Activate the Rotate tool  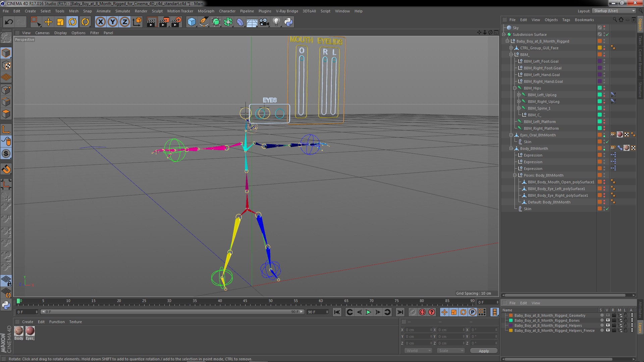click(x=72, y=22)
